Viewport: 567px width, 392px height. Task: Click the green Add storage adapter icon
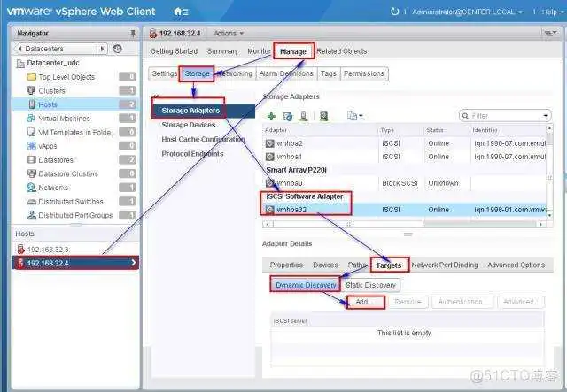[x=271, y=116]
